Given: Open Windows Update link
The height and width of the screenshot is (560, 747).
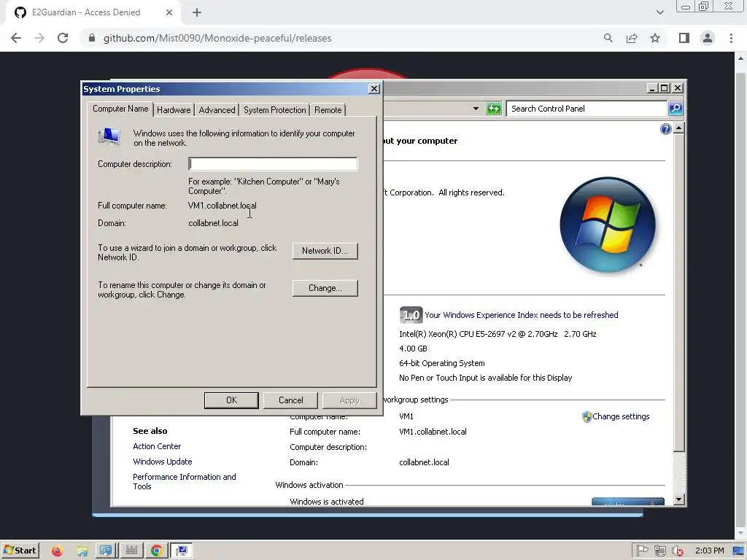Looking at the screenshot, I should click(x=163, y=462).
